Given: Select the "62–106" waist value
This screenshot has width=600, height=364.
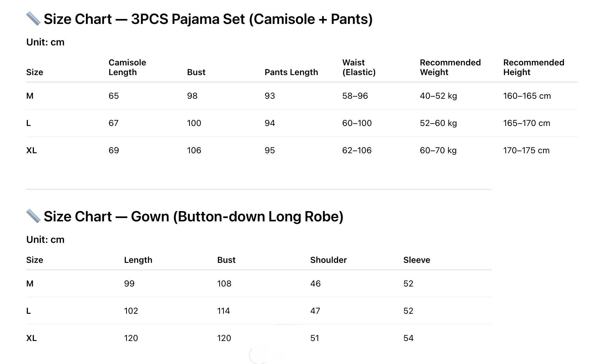Looking at the screenshot, I should (x=357, y=151).
